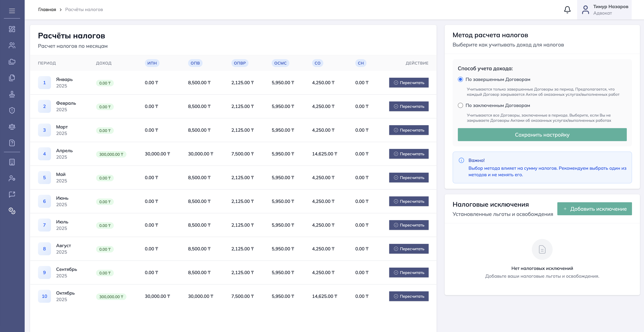Open the coins tax icon in sidebar
This screenshot has height=332, width=644.
tap(12, 211)
